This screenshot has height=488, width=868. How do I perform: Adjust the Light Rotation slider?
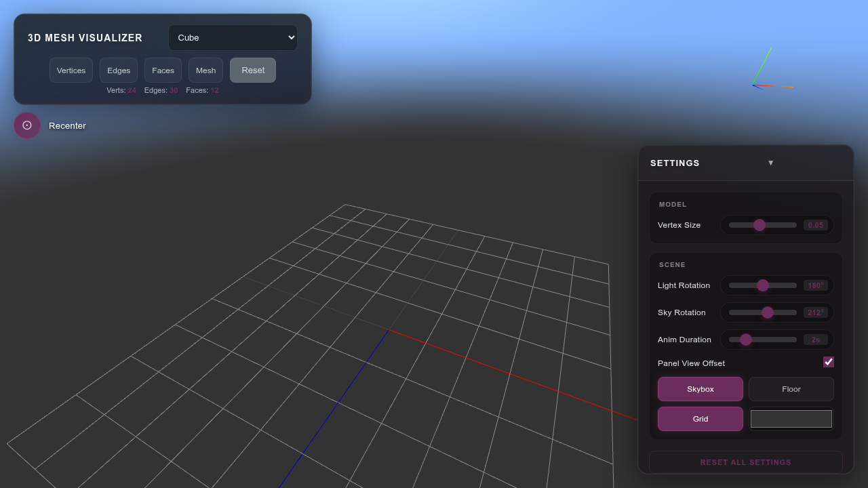(763, 285)
